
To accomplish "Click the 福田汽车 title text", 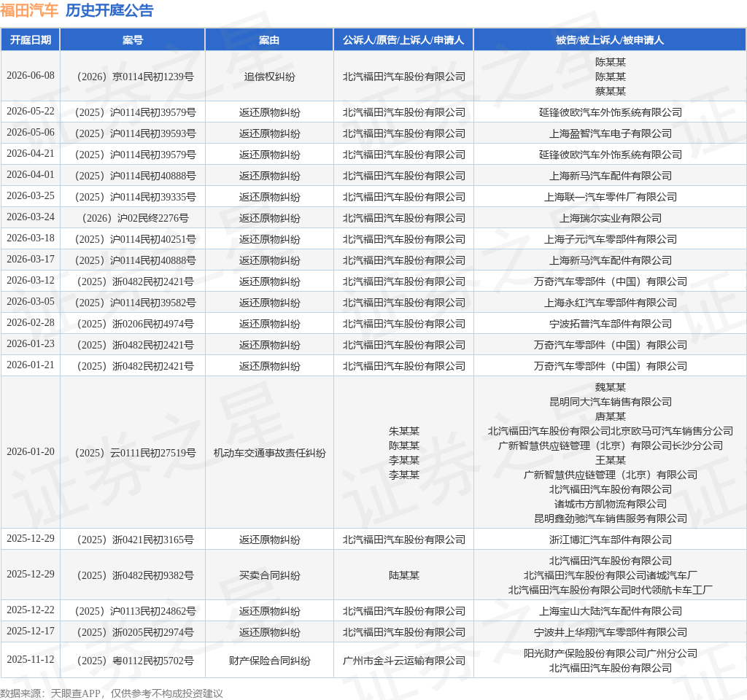I will point(29,10).
